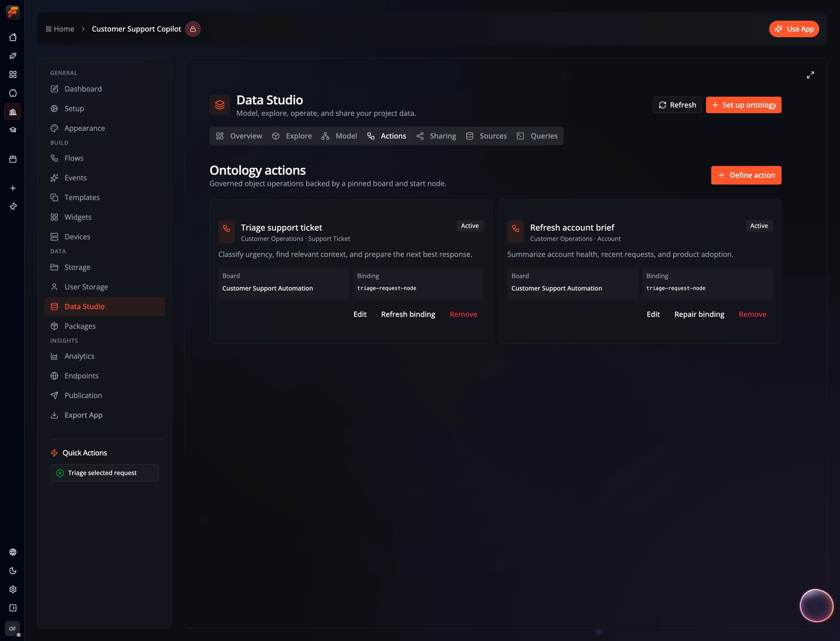Open Dashboard in the sidebar

(x=104, y=89)
